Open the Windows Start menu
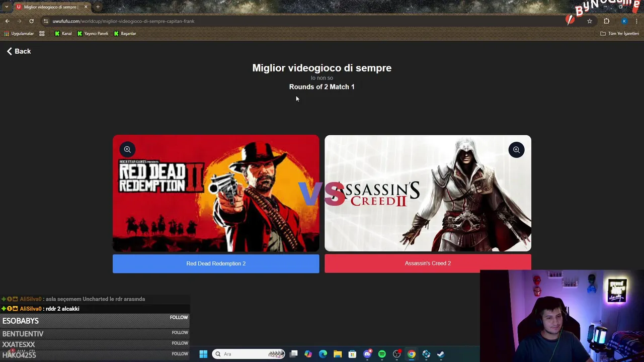 tap(203, 354)
